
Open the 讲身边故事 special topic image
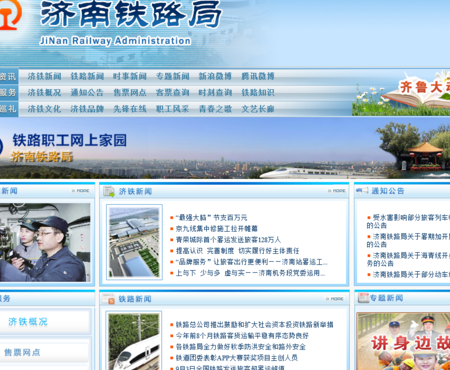tap(403, 341)
